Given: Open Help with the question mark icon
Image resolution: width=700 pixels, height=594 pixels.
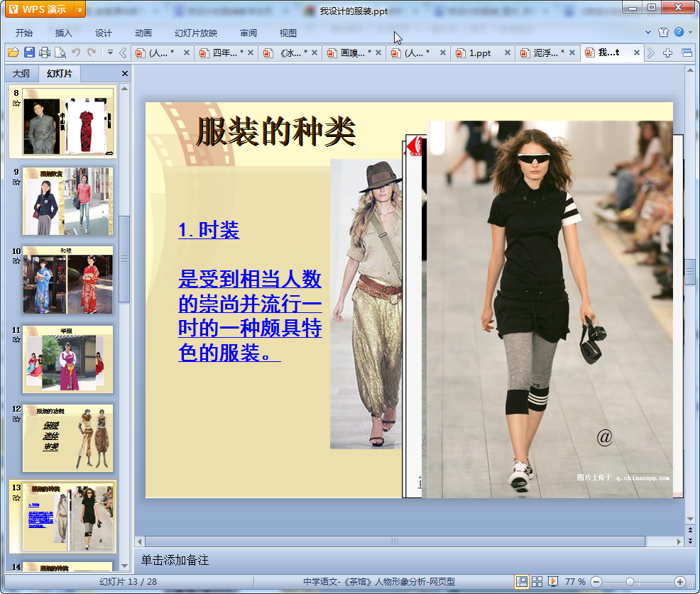Looking at the screenshot, I should [679, 32].
